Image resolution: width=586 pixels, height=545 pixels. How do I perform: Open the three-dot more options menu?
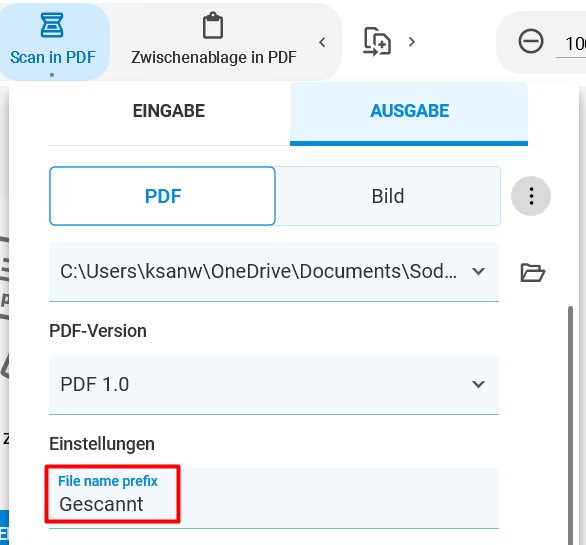click(x=531, y=196)
